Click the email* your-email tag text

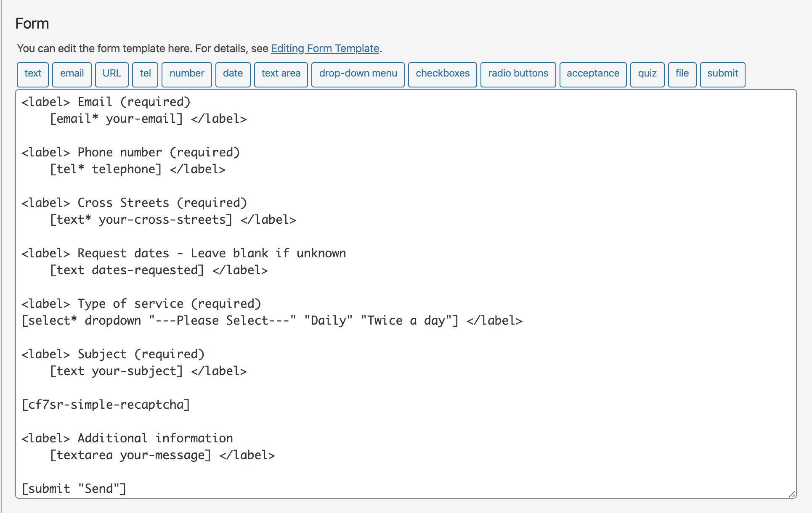117,119
